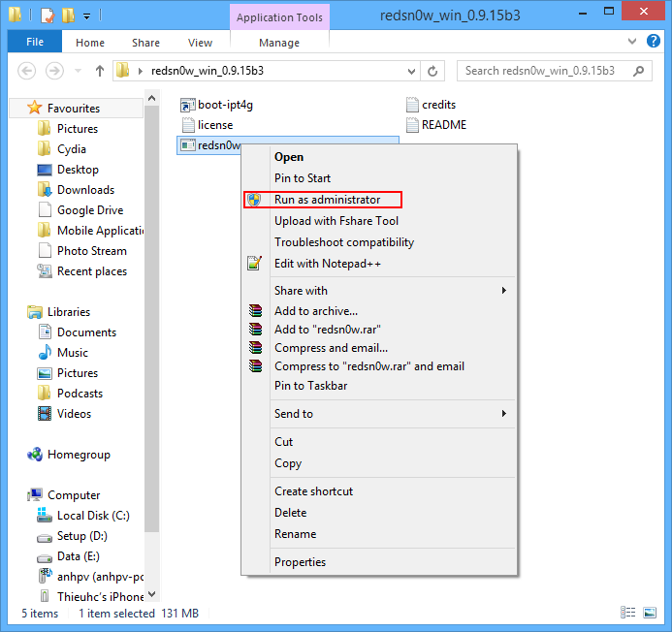This screenshot has width=672, height=632.
Task: Expand the ribbon with the chevron
Action: (x=632, y=42)
